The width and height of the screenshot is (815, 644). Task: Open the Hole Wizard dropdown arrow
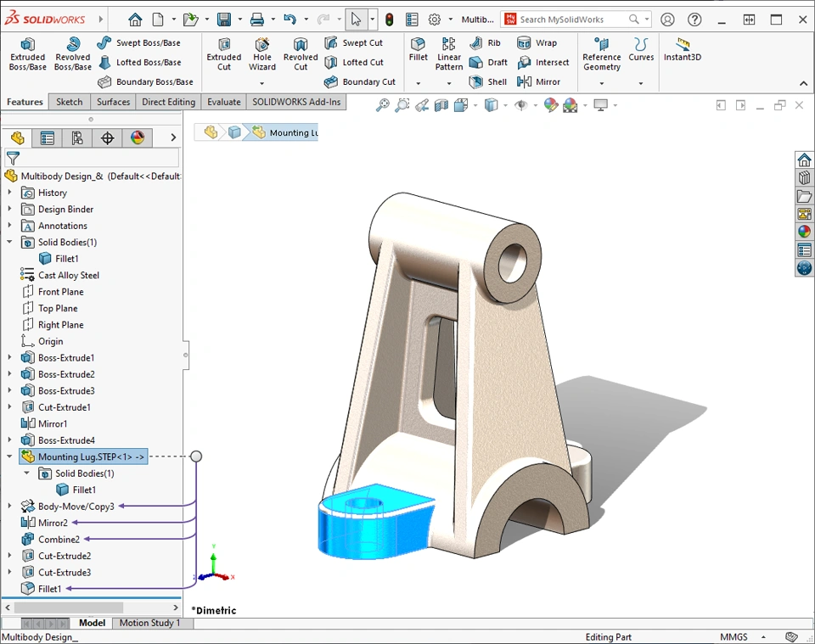click(262, 83)
